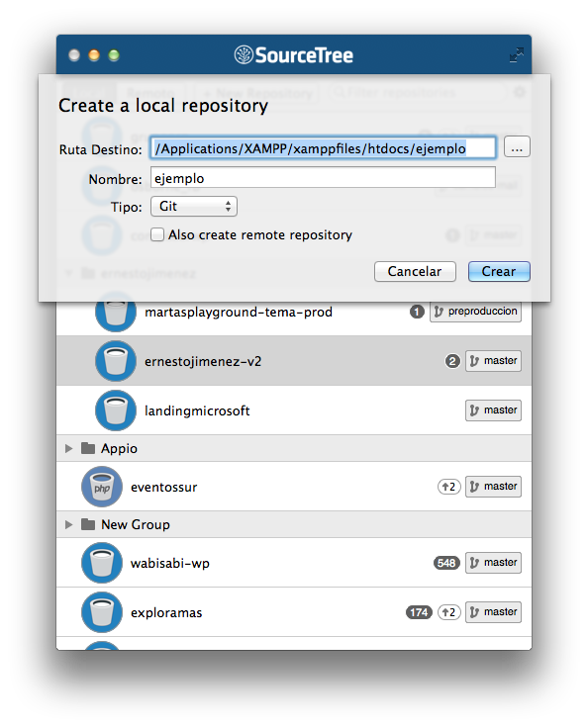Screen dimensions: 588x728
Task: Click the ahead 2 badge on eventossur
Action: [x=449, y=487]
